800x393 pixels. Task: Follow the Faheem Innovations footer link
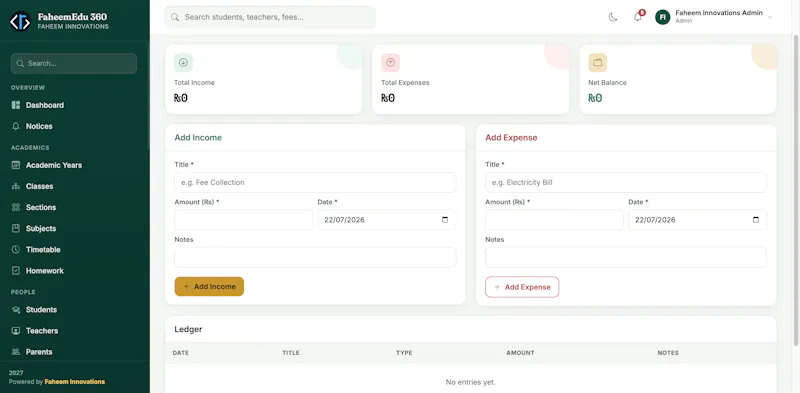point(74,382)
